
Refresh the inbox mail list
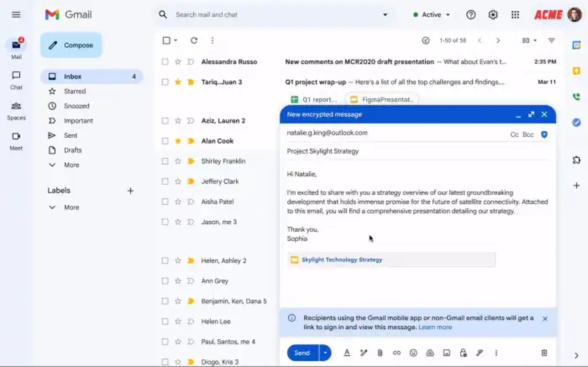click(x=194, y=40)
